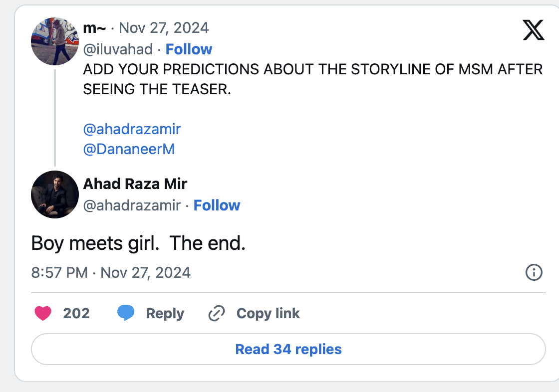The width and height of the screenshot is (559, 392).
Task: Open the @ahadrazamir mention in the parent tweet
Action: [x=132, y=130]
